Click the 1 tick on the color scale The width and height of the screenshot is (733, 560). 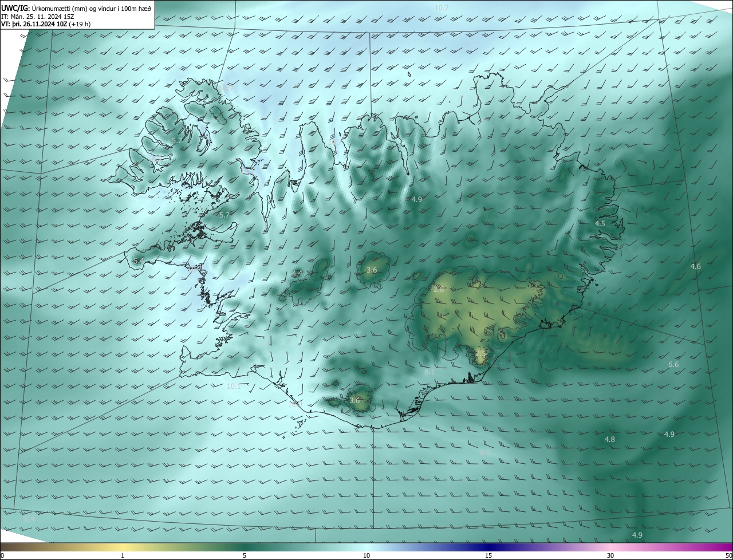123,555
